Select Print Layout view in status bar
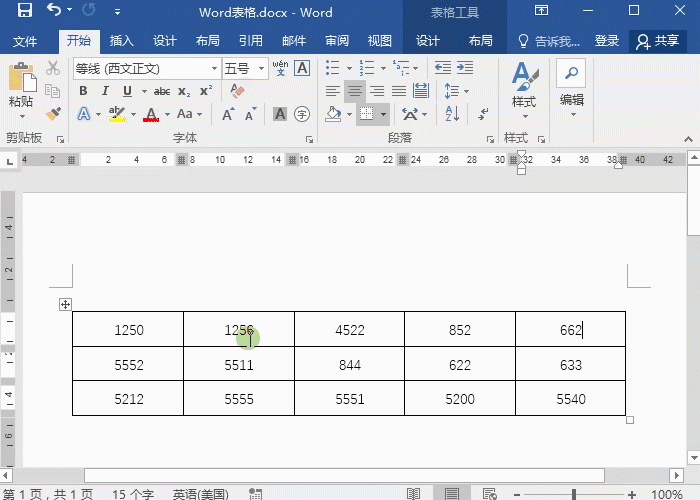700x500 pixels. coord(451,494)
